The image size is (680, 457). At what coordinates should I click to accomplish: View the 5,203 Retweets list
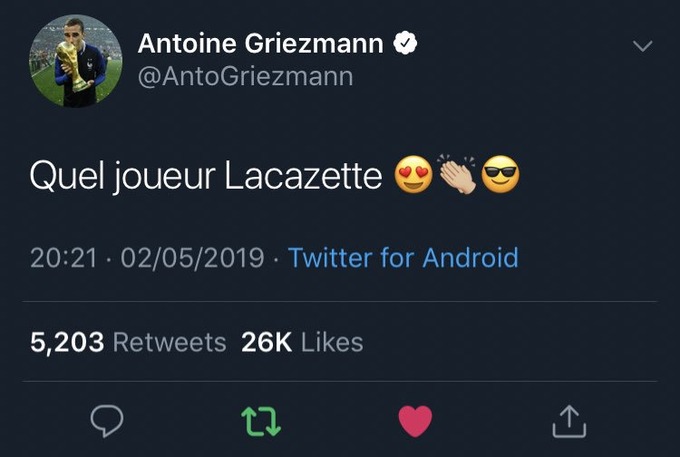[x=128, y=343]
